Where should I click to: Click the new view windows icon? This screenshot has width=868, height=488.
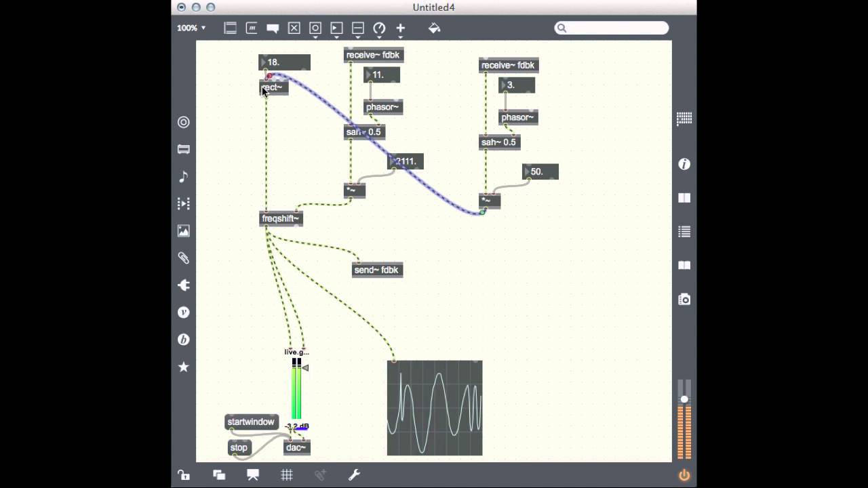point(219,475)
